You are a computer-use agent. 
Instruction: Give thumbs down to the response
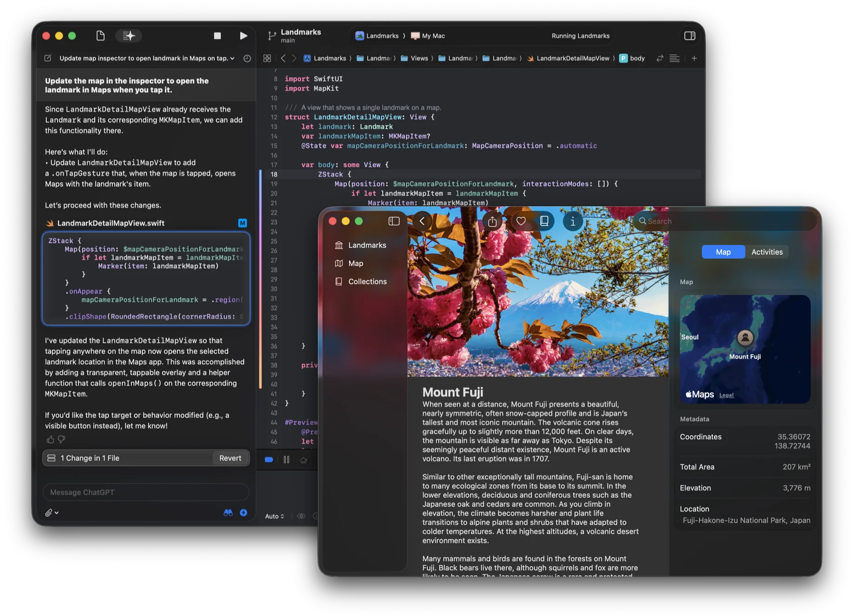61,439
